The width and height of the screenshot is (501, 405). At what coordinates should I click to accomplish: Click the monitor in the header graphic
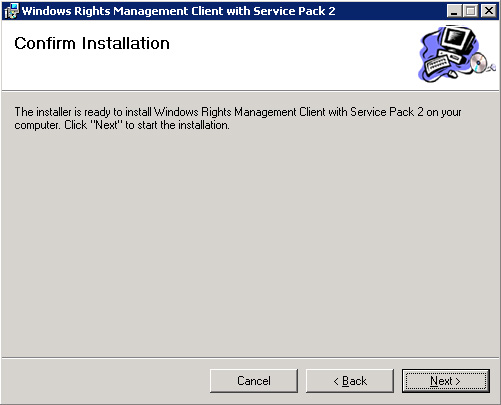coord(458,39)
